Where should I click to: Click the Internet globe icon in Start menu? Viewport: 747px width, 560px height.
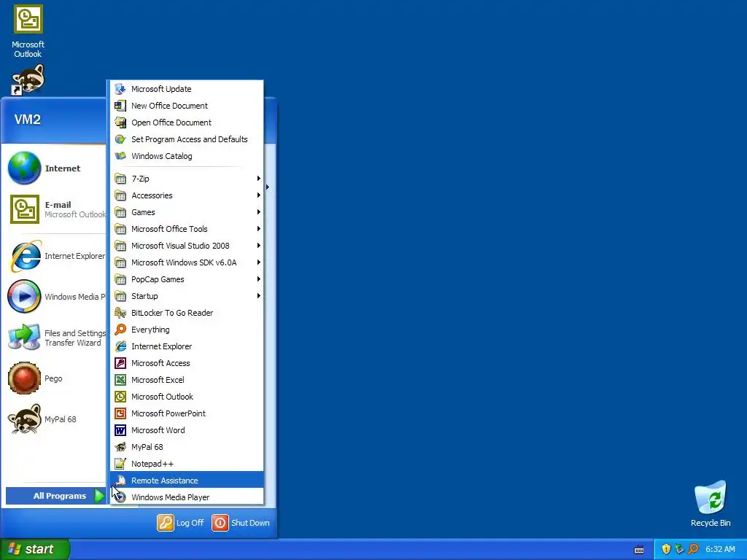coord(24,168)
